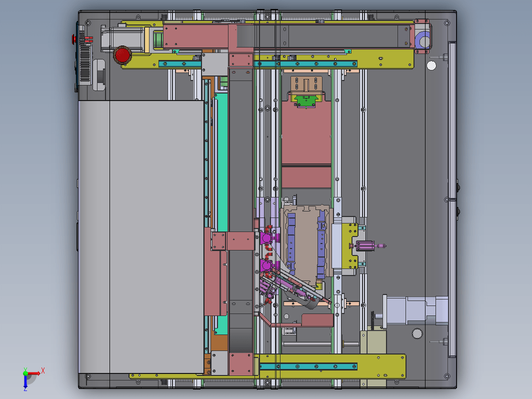This screenshot has width=532, height=399.
Task: Select the green sensor bracket above the pink plate
Action: tap(306, 101)
